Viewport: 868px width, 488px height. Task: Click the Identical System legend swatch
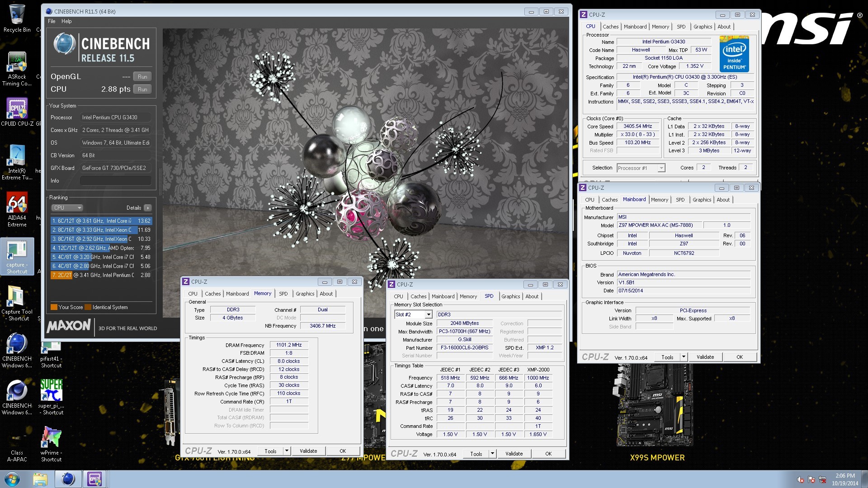(88, 307)
